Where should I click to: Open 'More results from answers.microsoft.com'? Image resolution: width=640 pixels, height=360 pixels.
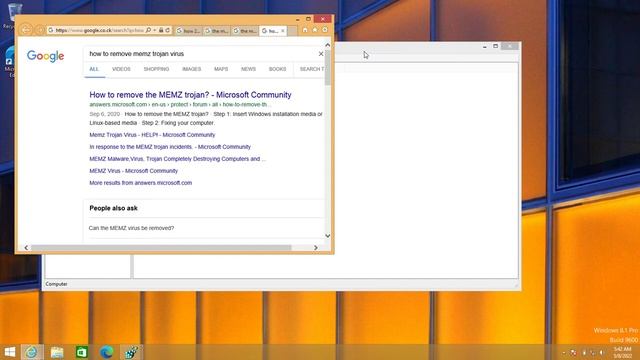pyautogui.click(x=140, y=183)
